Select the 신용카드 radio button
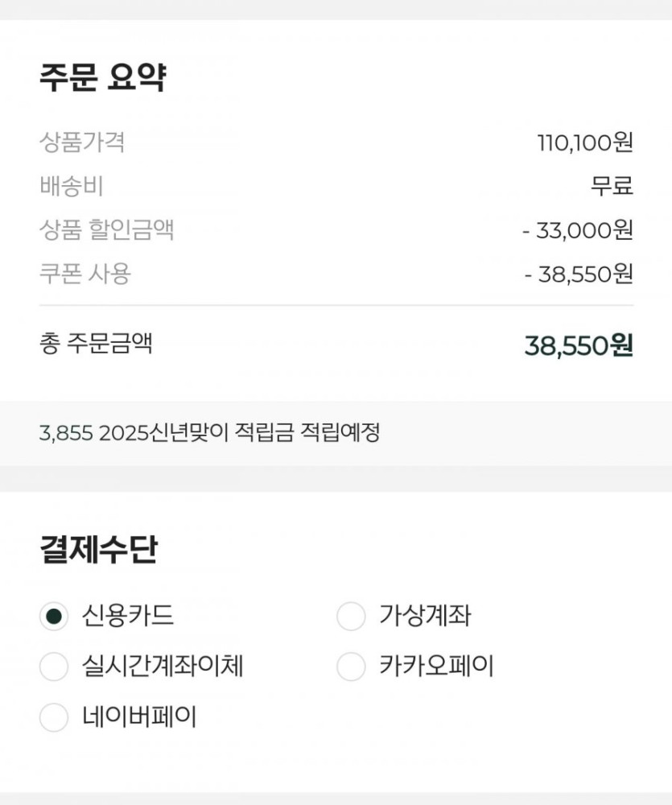Image resolution: width=672 pixels, height=805 pixels. [x=54, y=617]
